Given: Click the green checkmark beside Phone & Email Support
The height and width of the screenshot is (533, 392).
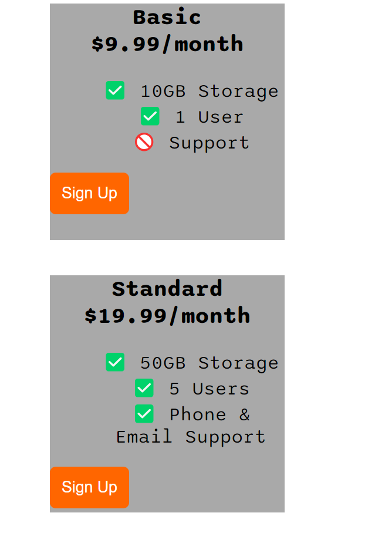Looking at the screenshot, I should tap(144, 414).
